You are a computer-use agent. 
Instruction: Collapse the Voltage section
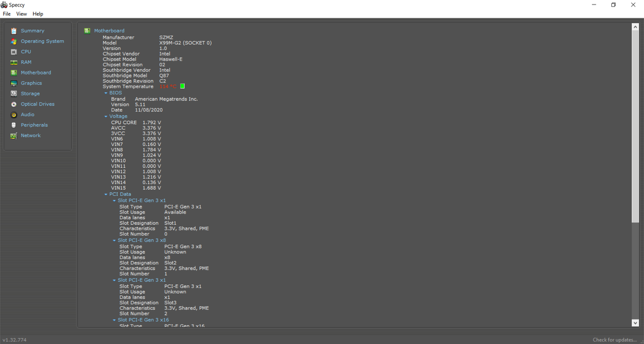coord(106,116)
